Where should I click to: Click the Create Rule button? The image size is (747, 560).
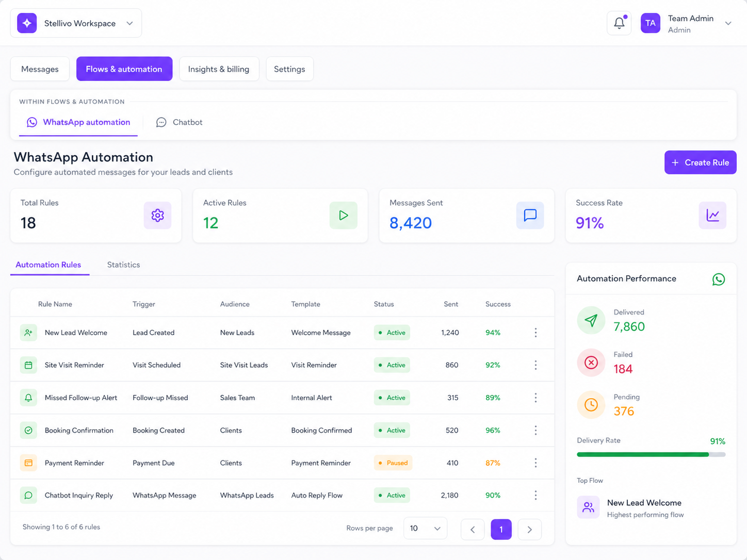(700, 162)
